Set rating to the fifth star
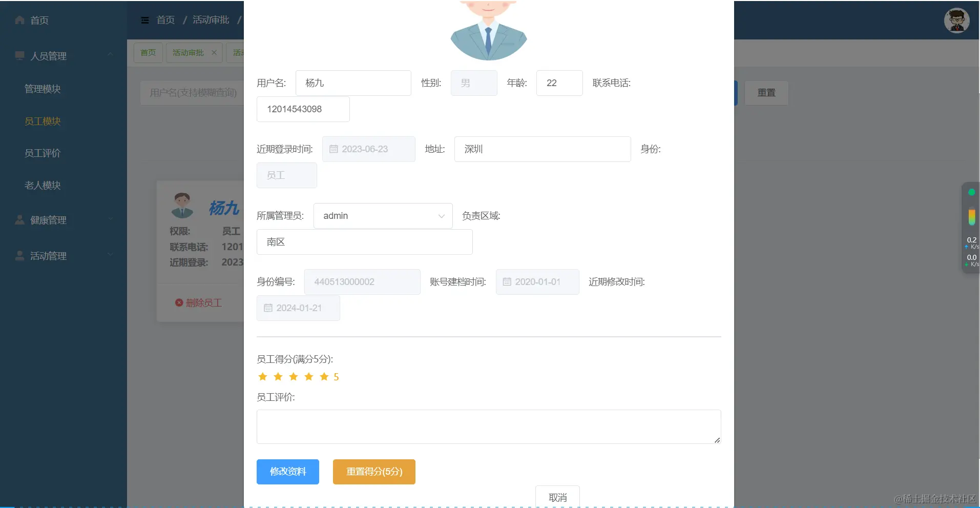The image size is (980, 508). point(324,377)
